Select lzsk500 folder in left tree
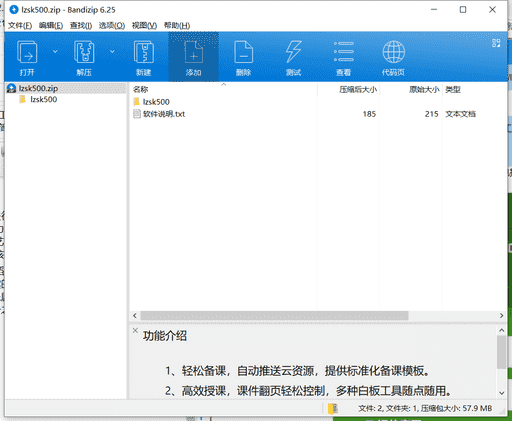 click(x=43, y=99)
